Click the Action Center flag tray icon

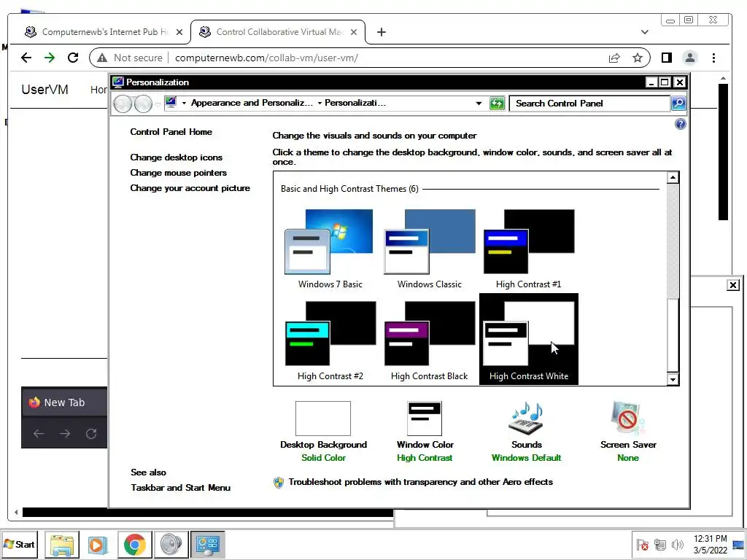642,545
